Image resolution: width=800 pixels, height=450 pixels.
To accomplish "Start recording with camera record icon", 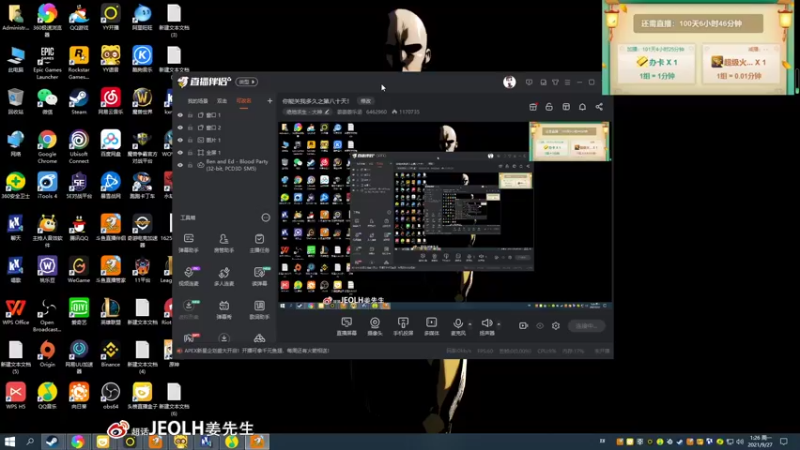I will click(x=523, y=326).
